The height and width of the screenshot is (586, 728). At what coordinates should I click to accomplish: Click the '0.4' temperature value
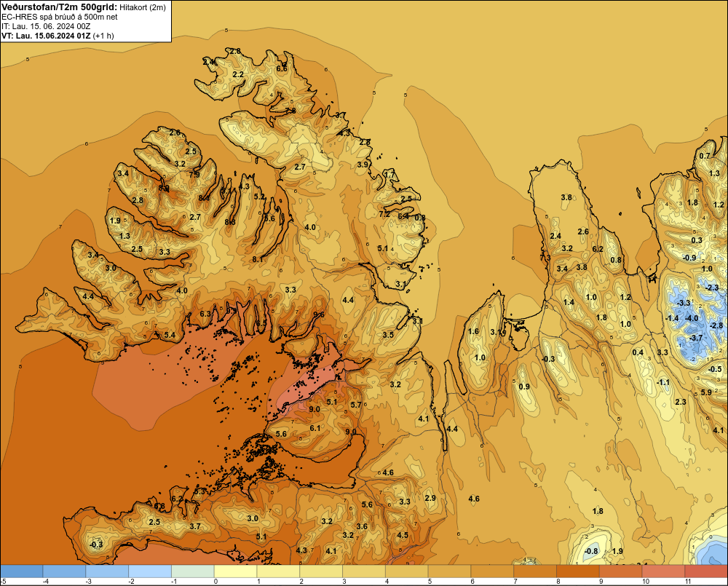click(x=638, y=352)
